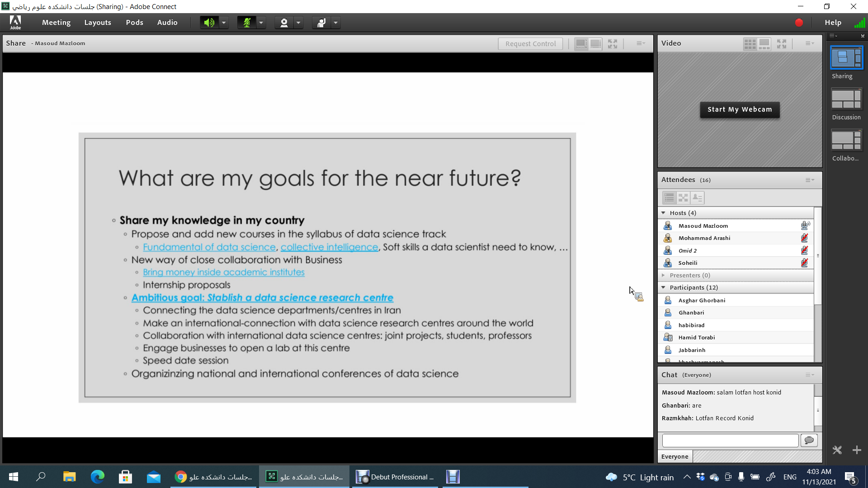Viewport: 868px width, 488px height.
Task: Click Start My Webcam button
Action: pyautogui.click(x=740, y=109)
